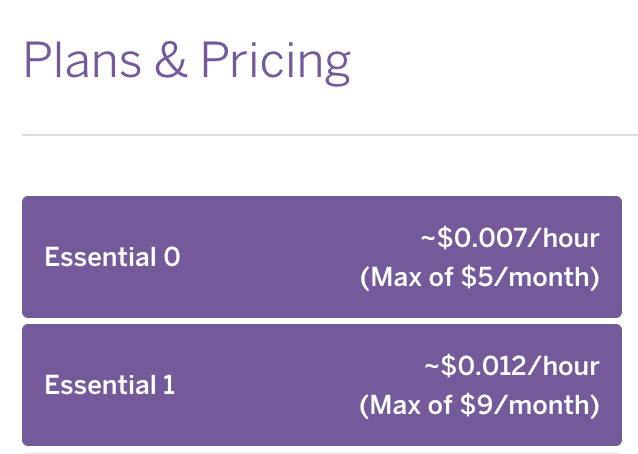Click the divider line under the heading
The image size is (638, 454).
pos(329,134)
